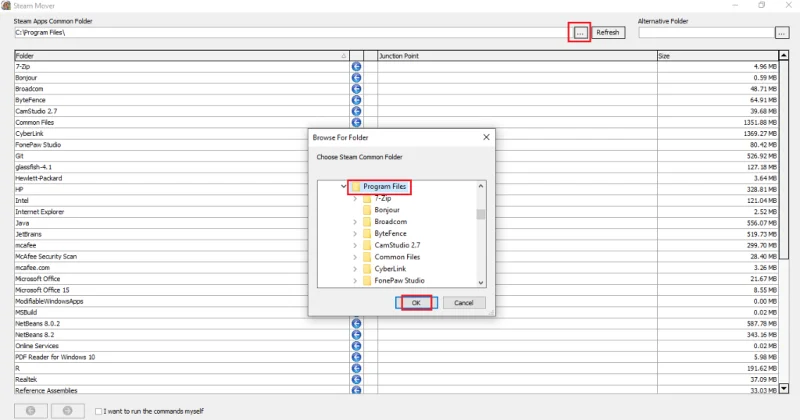Select Program Files in dialog tree

(x=385, y=187)
